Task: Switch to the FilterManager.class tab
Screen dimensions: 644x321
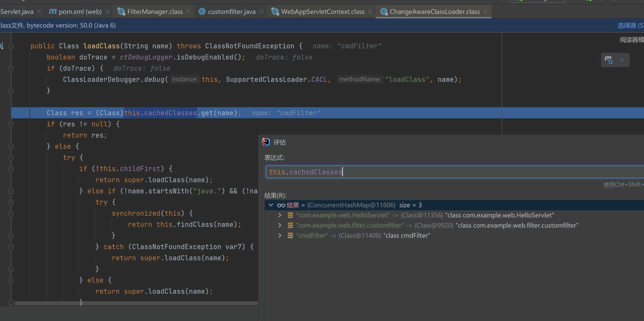Action: (x=155, y=12)
